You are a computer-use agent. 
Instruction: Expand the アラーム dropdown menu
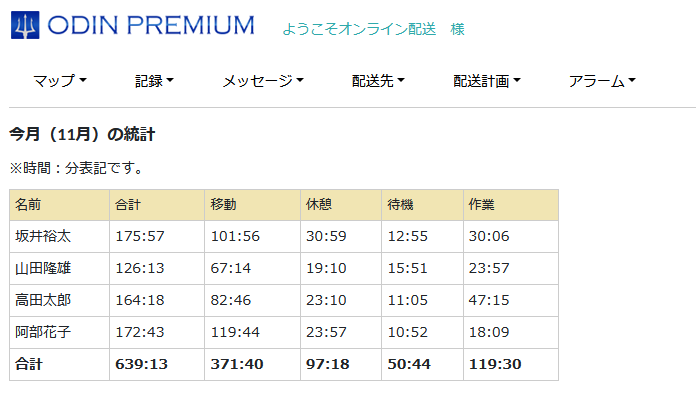(602, 81)
